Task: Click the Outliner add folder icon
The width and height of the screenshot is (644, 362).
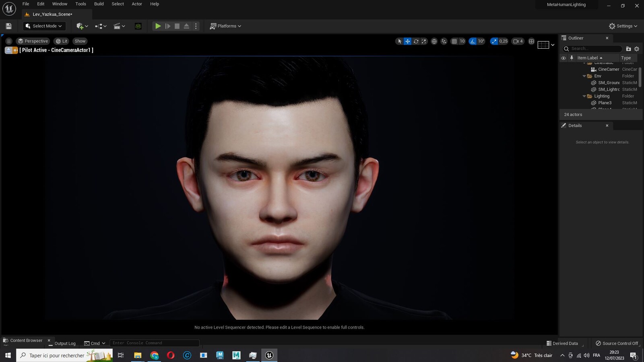Action: (x=628, y=49)
